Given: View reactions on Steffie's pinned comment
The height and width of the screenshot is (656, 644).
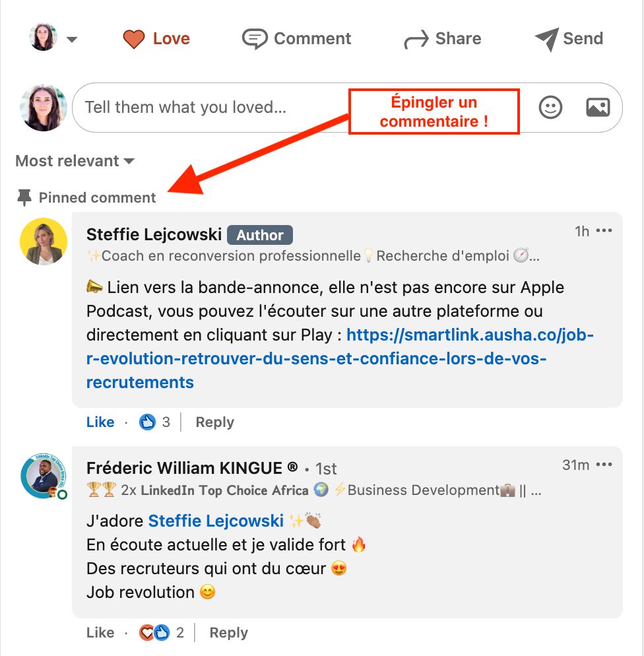Looking at the screenshot, I should pyautogui.click(x=155, y=422).
